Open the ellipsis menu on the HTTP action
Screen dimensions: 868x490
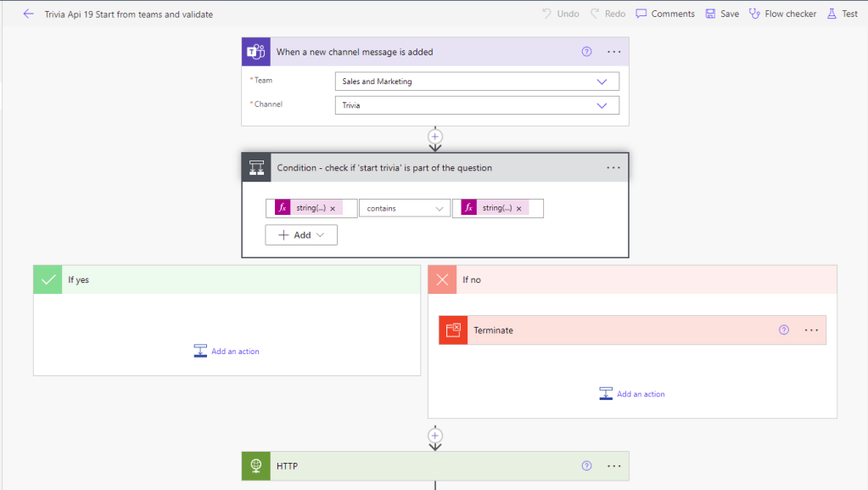[614, 466]
